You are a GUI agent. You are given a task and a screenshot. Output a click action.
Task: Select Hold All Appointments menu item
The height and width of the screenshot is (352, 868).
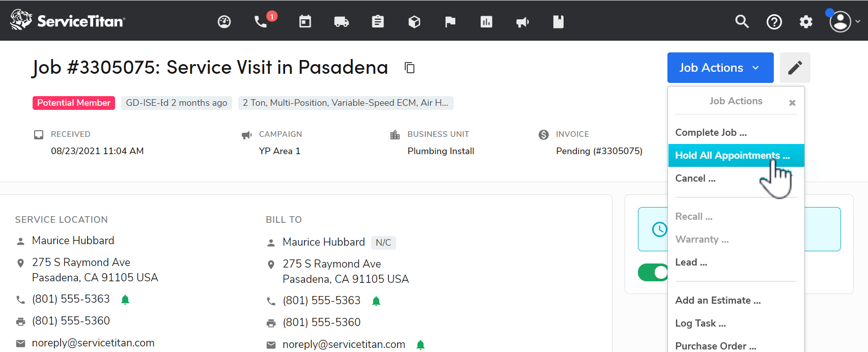pyautogui.click(x=736, y=155)
